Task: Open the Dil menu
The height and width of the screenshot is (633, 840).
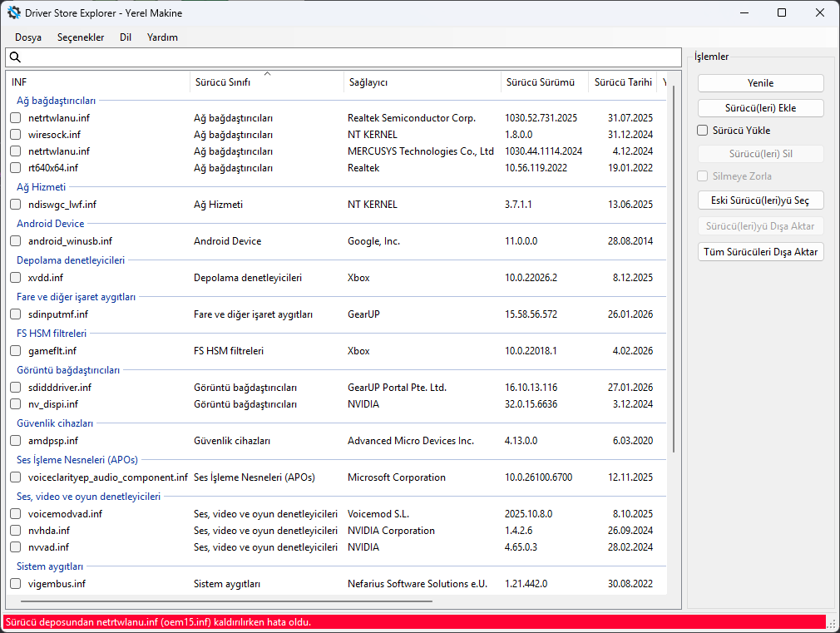Action: pyautogui.click(x=126, y=37)
